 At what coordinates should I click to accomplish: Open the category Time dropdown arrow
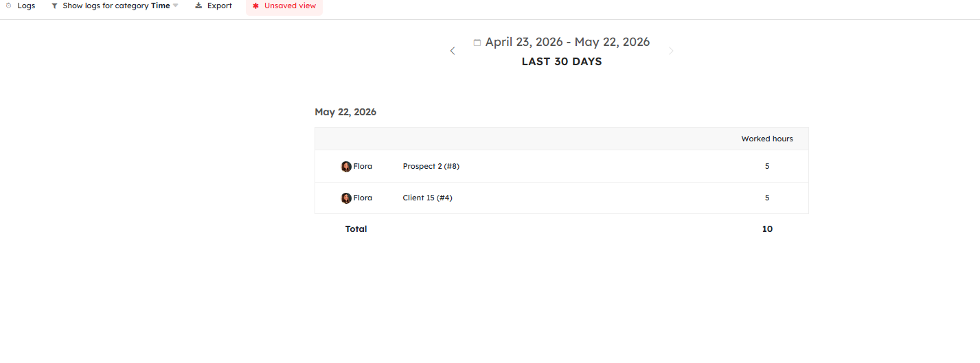pos(175,5)
